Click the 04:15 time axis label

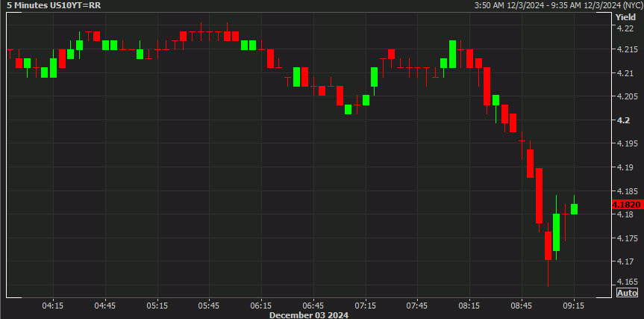pyautogui.click(x=54, y=306)
